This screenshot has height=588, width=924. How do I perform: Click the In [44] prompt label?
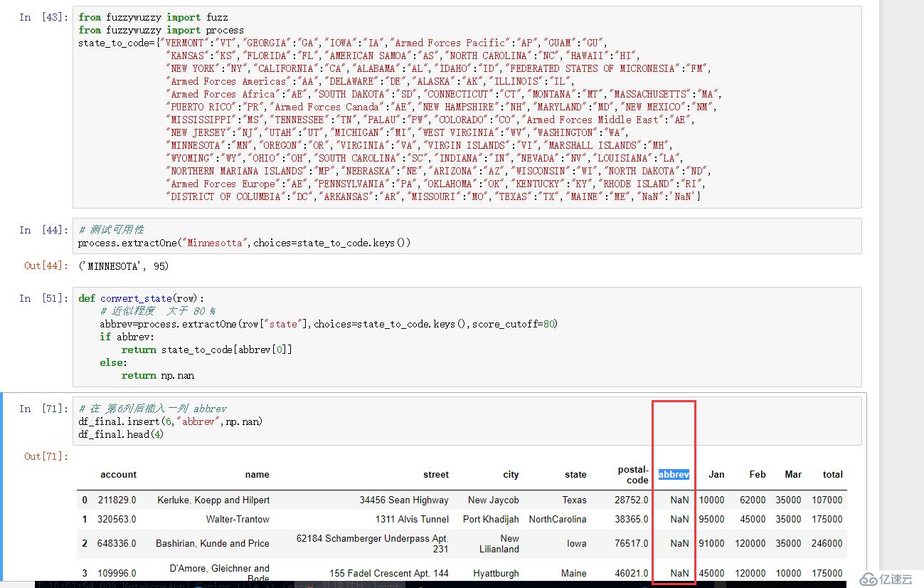(44, 229)
